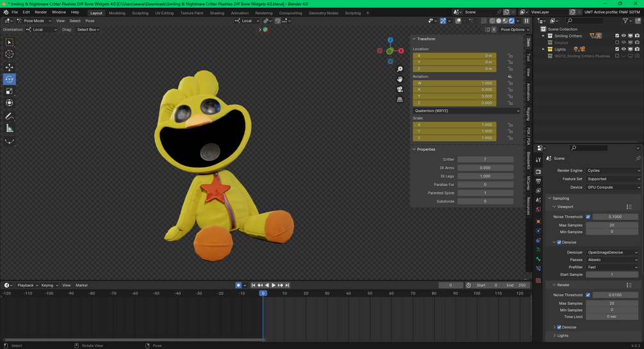Toggle camera view in viewport
The width and height of the screenshot is (644, 349).
click(x=400, y=89)
